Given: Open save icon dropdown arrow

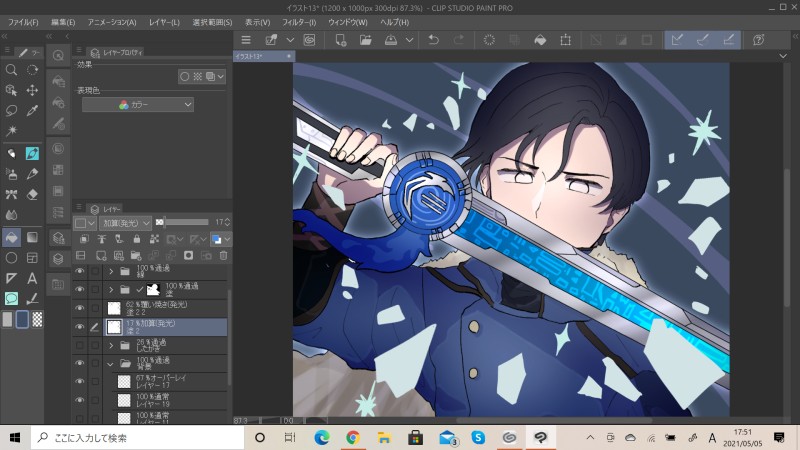Looking at the screenshot, I should coord(409,40).
